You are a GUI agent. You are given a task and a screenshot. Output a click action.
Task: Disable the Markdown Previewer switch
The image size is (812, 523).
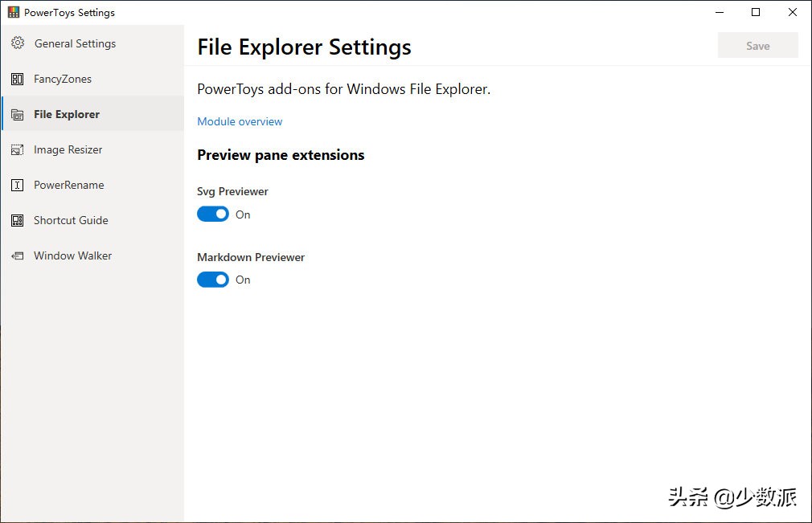click(x=213, y=280)
